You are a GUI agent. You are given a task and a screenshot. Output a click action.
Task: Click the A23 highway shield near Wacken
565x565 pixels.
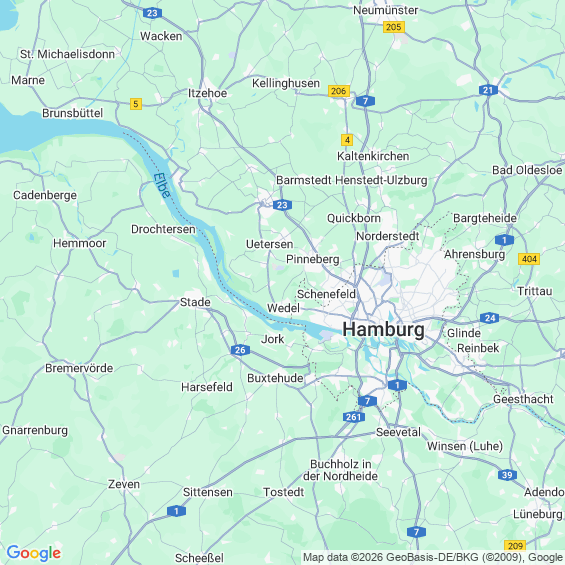pos(152,13)
